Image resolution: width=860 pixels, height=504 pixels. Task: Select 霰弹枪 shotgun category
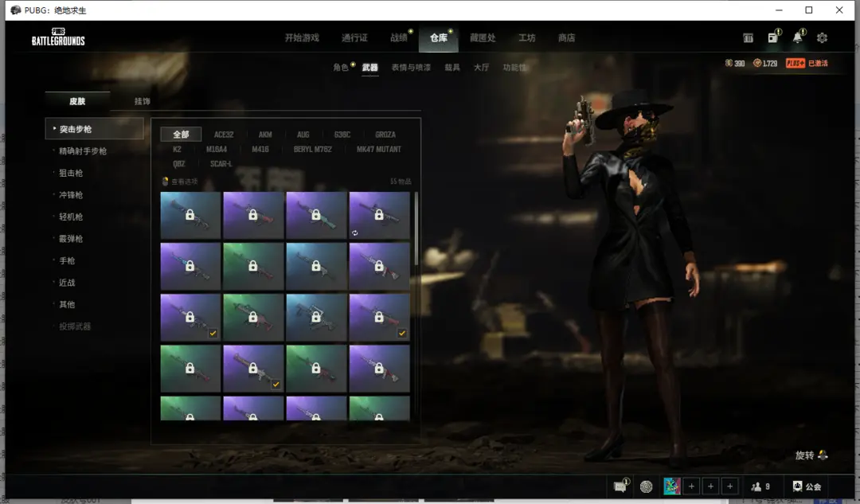[71, 239]
